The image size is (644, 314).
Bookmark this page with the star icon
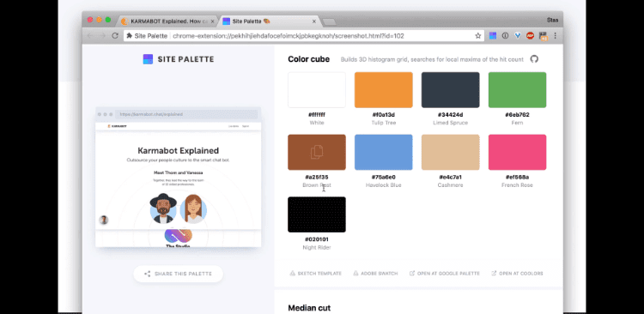478,36
